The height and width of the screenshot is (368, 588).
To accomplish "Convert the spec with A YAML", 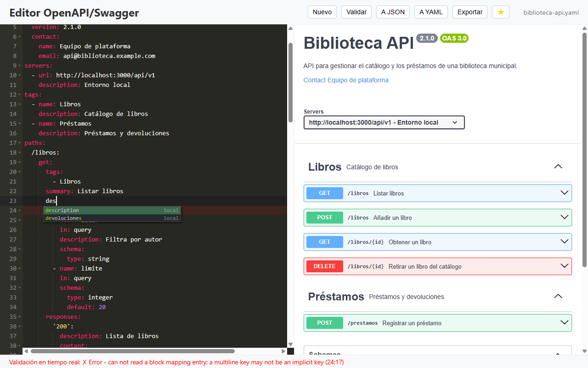I will [x=431, y=12].
